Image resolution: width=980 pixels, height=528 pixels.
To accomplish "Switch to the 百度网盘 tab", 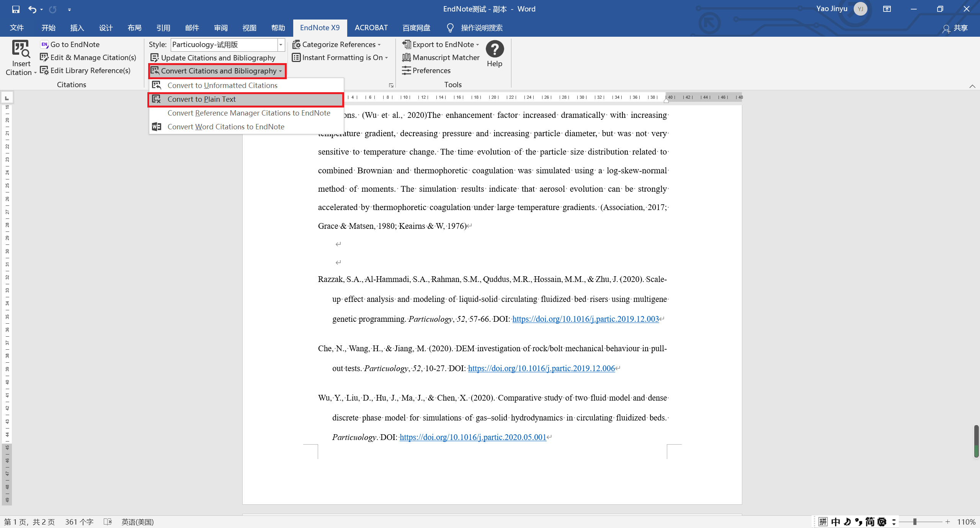I will [416, 28].
